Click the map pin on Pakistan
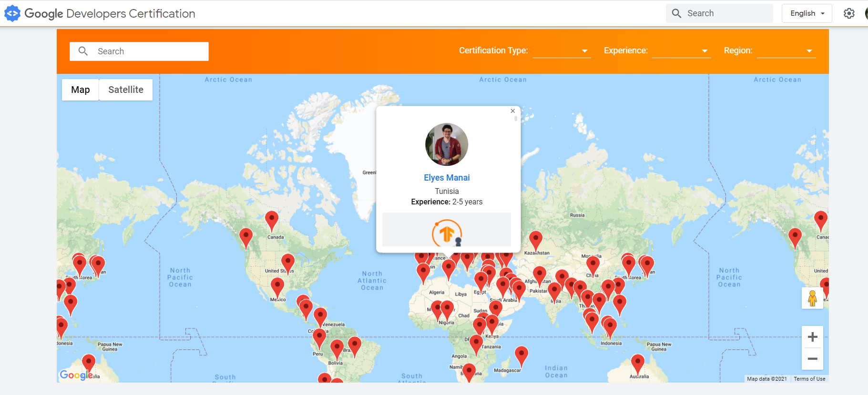 tap(539, 277)
